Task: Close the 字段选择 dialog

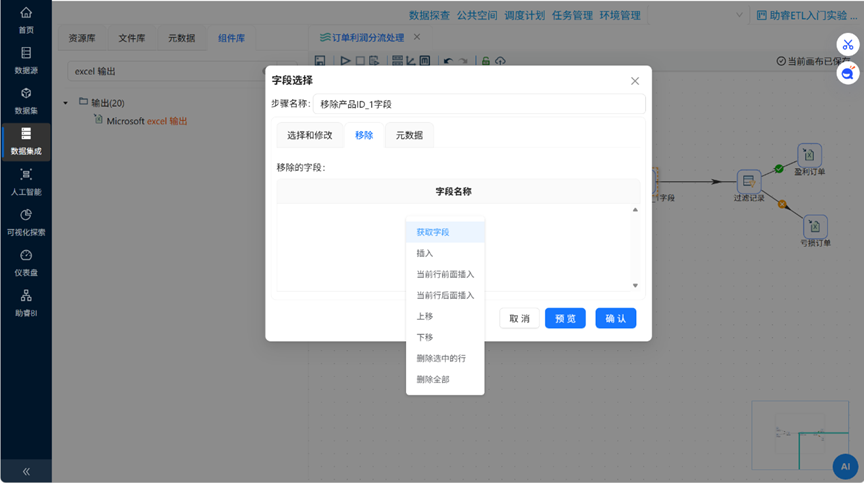Action: pyautogui.click(x=635, y=81)
